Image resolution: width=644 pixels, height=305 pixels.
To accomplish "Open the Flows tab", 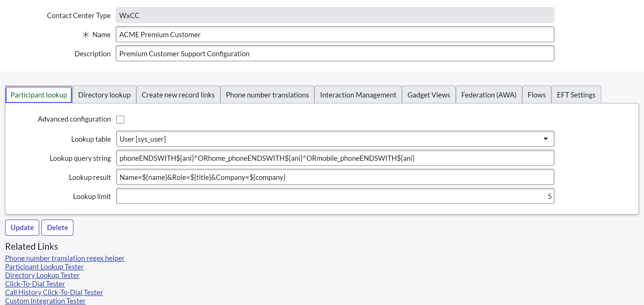I will tap(536, 95).
